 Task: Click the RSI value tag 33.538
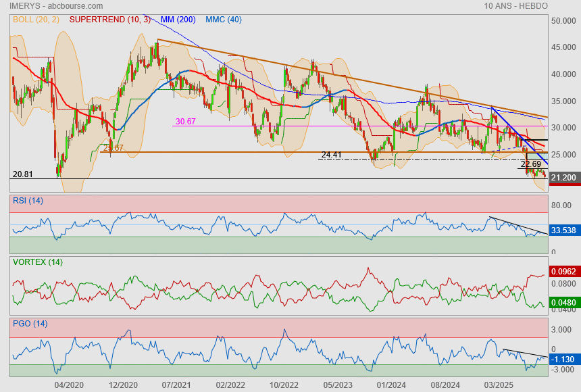coord(563,230)
